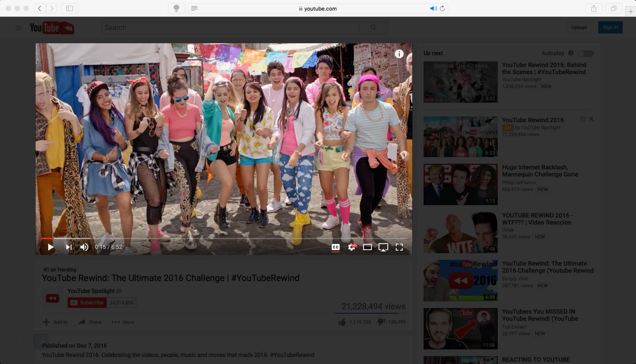Mute the video volume speaker icon
Screen dimensions: 636x364
coord(84,247)
